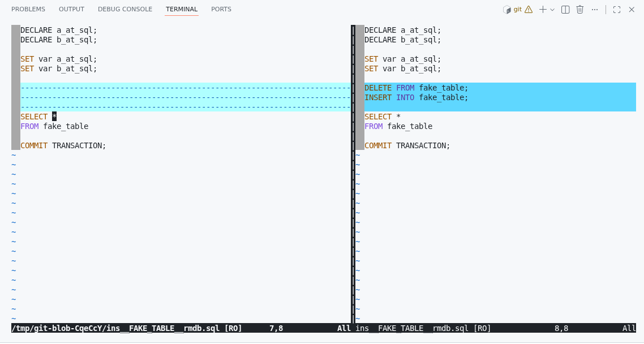Close the terminal panel
Viewport: 644px width, 344px height.
tap(632, 10)
